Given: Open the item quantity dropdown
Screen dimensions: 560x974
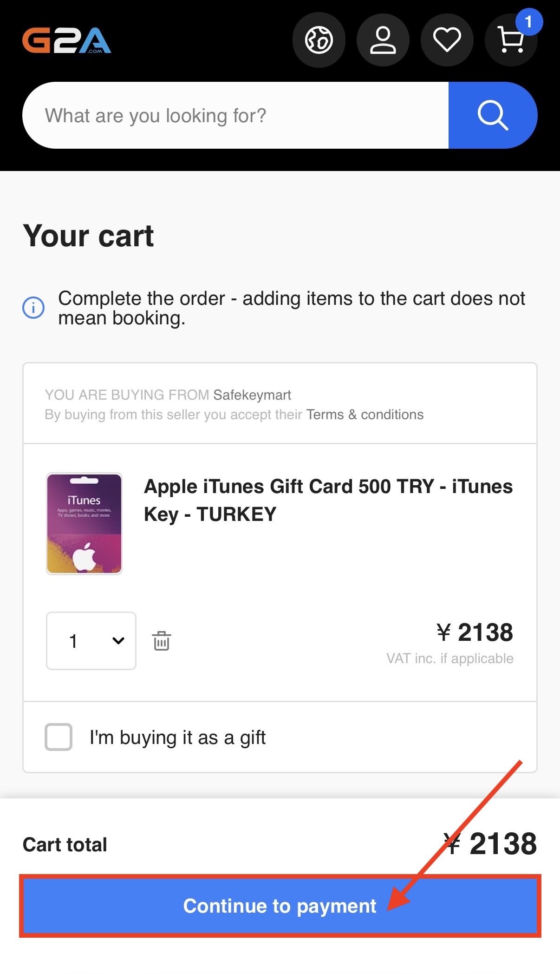Looking at the screenshot, I should click(91, 641).
